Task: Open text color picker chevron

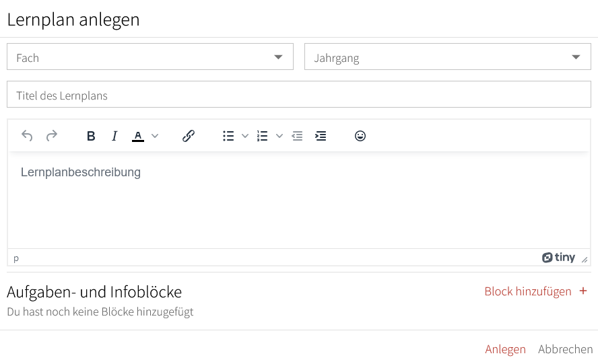Action: click(x=155, y=136)
